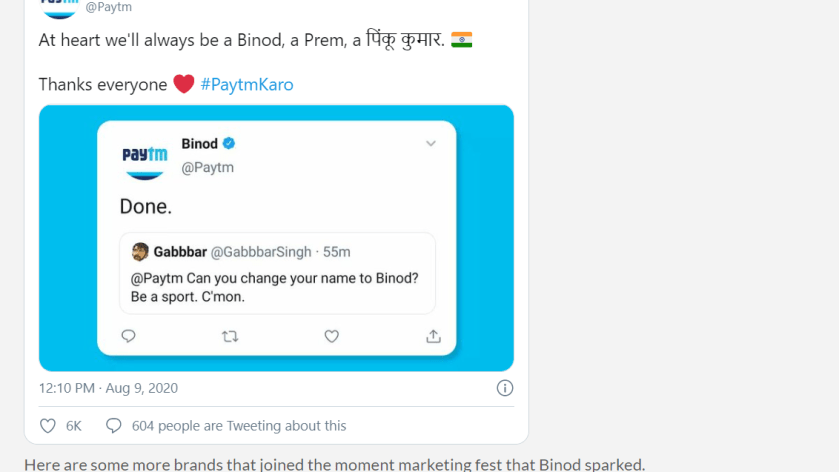Screen dimensions: 839x472
Task: Click the info icon beside the tweet date
Action: [x=505, y=388]
